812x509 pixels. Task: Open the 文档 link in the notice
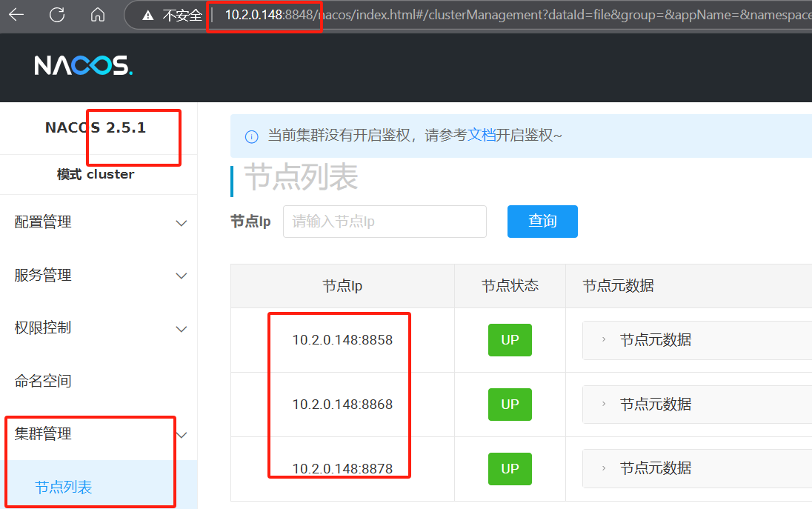pos(482,135)
